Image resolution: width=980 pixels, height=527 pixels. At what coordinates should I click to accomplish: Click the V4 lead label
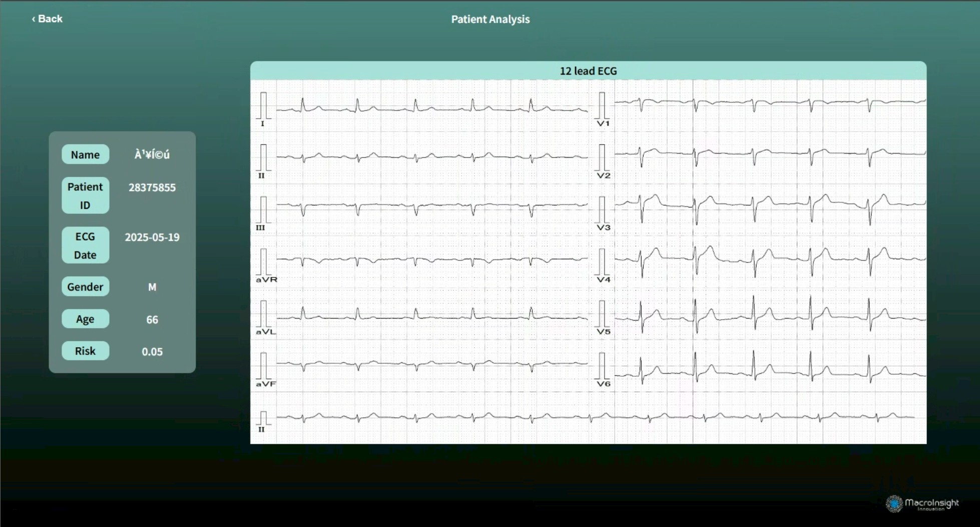pyautogui.click(x=604, y=280)
